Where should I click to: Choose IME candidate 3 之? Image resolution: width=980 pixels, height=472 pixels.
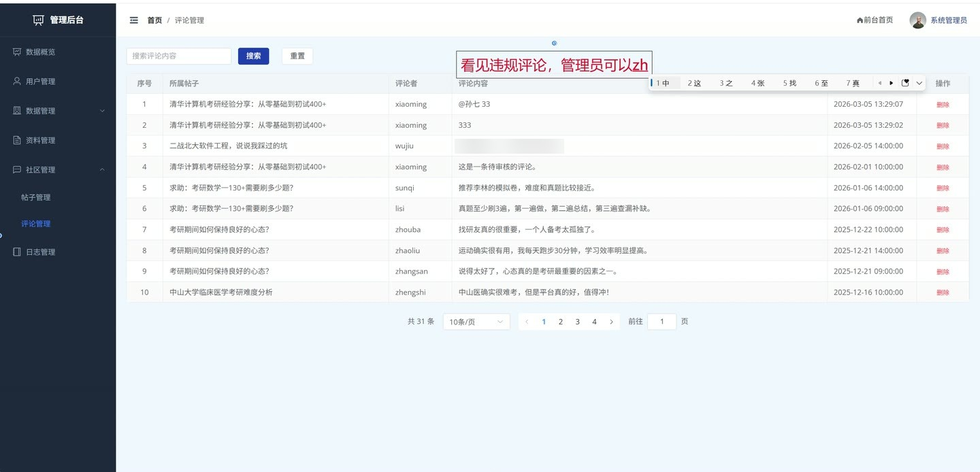tap(726, 83)
